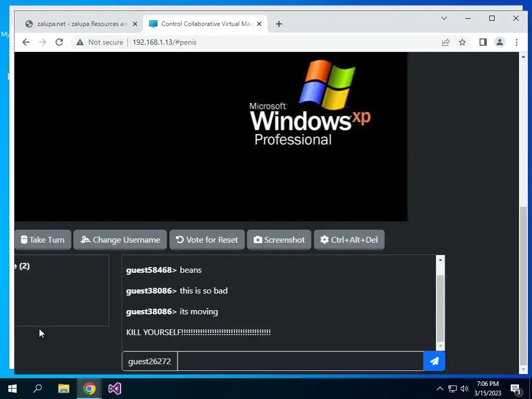Click the page scrollbar down arrow
The image size is (532, 399).
tap(523, 369)
